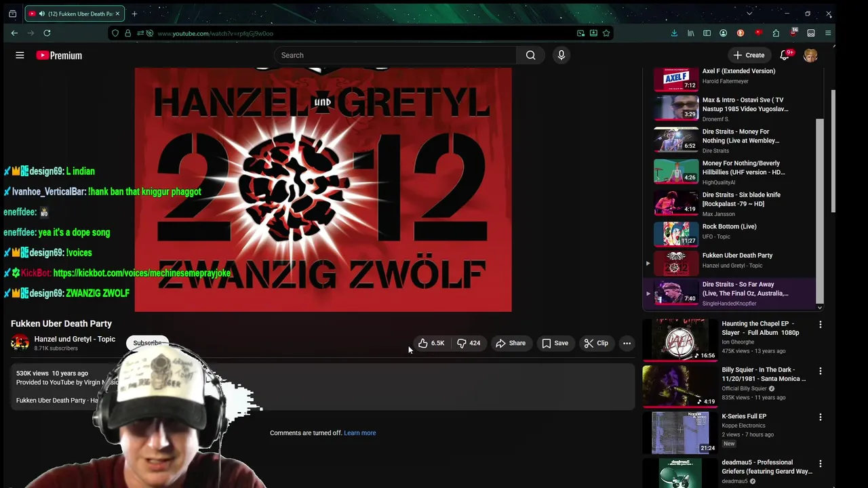Open the DuckDuckGo extension
This screenshot has height=488, width=868.
pos(741,33)
